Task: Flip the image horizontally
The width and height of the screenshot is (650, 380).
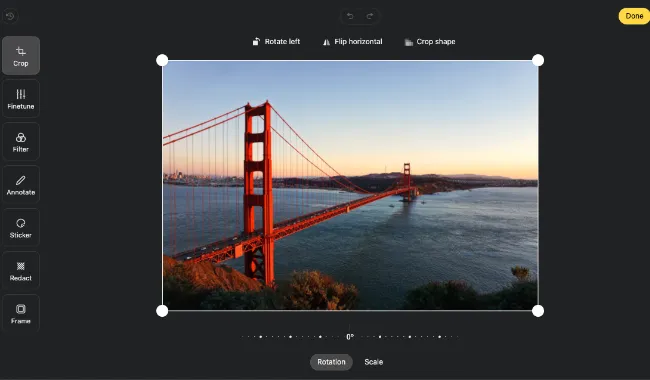Action: pyautogui.click(x=353, y=41)
